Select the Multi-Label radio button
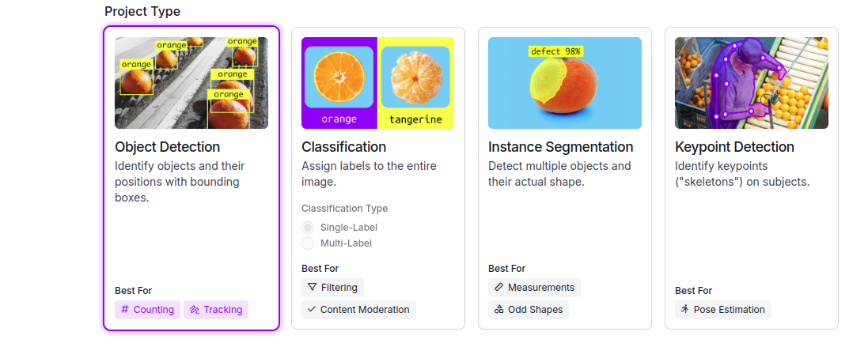The height and width of the screenshot is (343, 868). (x=308, y=243)
